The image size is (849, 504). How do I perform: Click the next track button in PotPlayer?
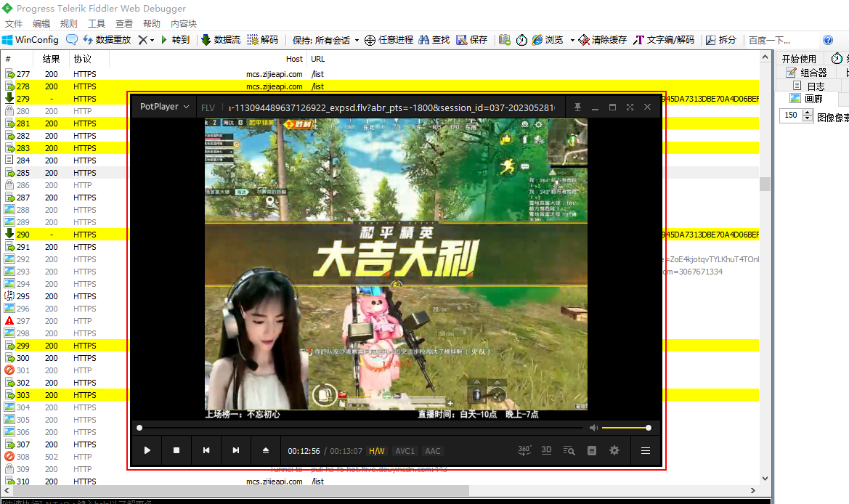click(236, 450)
